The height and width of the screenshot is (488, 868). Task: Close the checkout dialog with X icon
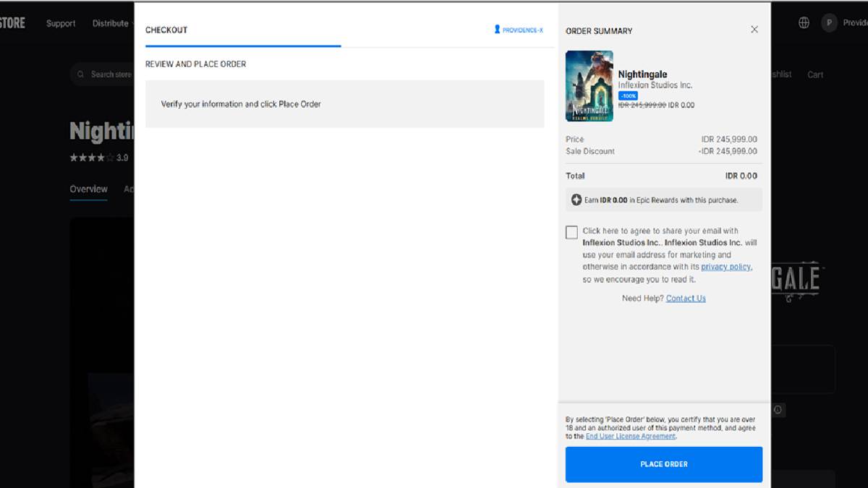754,30
